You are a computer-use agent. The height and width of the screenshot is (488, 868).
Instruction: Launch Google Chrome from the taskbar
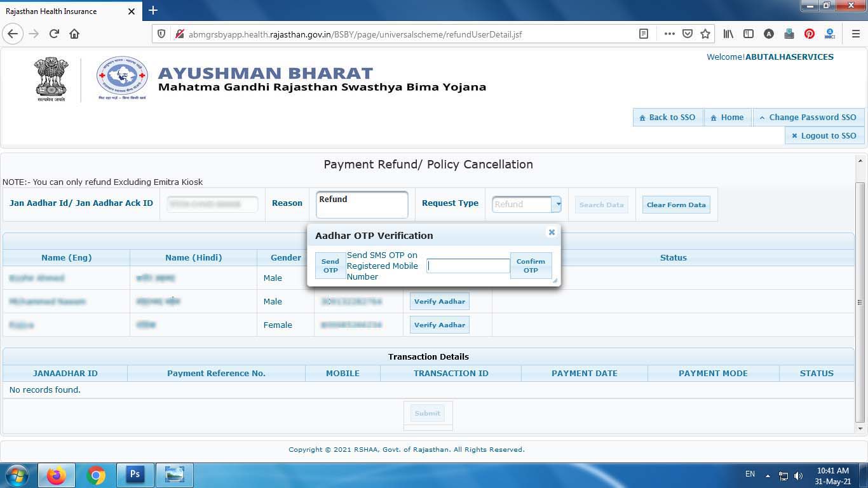click(96, 475)
